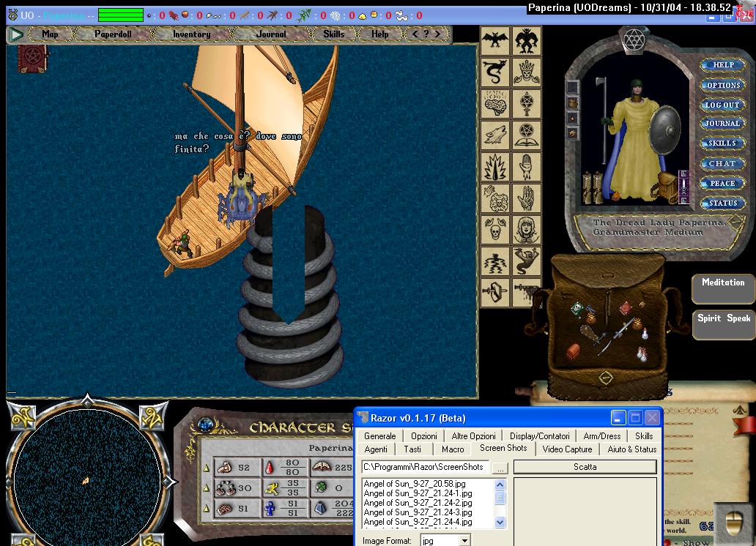Toggle the strength stat lock arrow
The width and height of the screenshot is (756, 546).
click(x=207, y=468)
